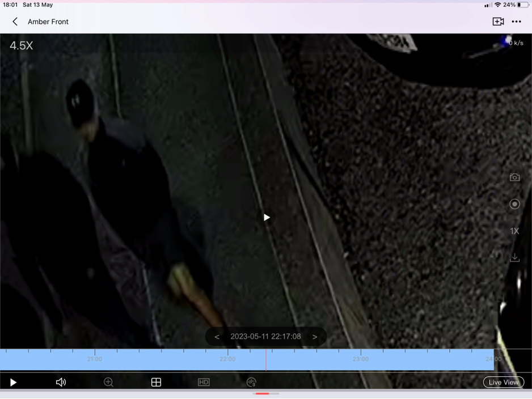Toggle HD video quality
This screenshot has width=532, height=399.
(204, 383)
